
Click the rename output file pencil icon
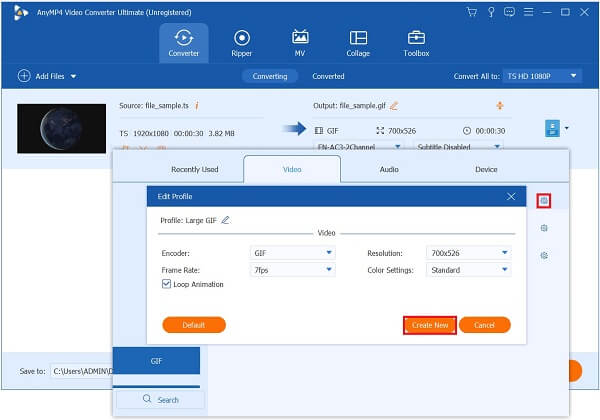pyautogui.click(x=394, y=106)
